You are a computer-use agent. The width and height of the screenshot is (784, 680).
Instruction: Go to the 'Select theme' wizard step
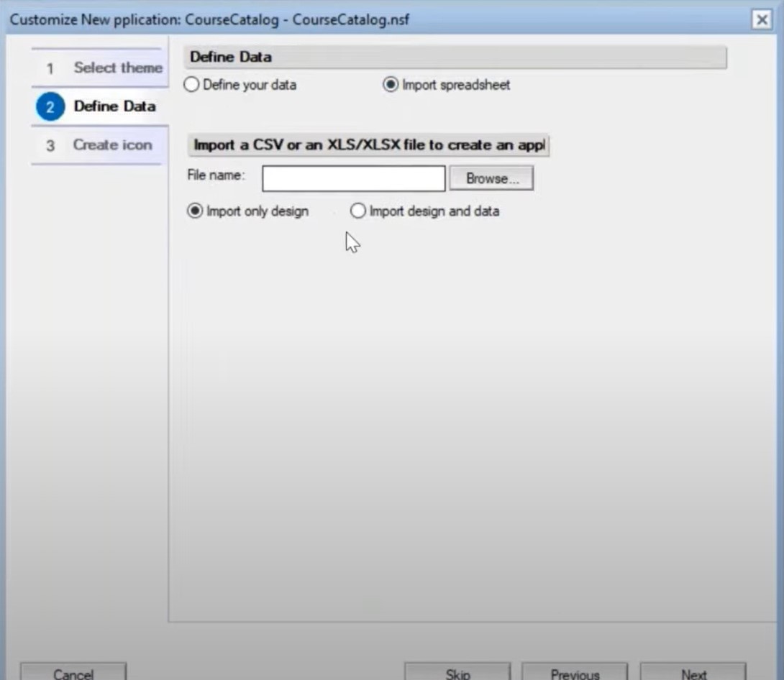click(x=118, y=68)
